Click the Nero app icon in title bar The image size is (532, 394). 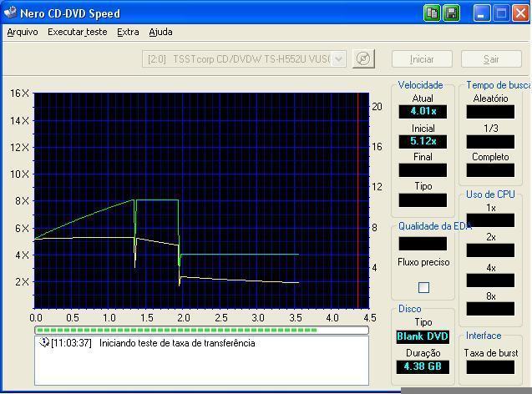[x=10, y=13]
